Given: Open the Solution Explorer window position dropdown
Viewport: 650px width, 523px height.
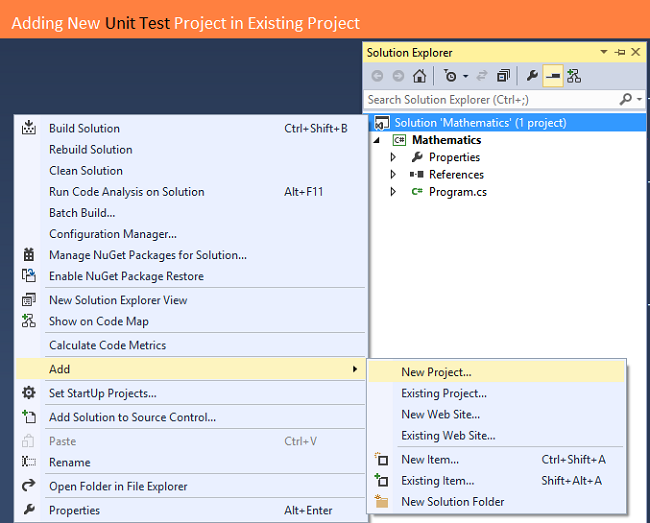Looking at the screenshot, I should (x=604, y=52).
